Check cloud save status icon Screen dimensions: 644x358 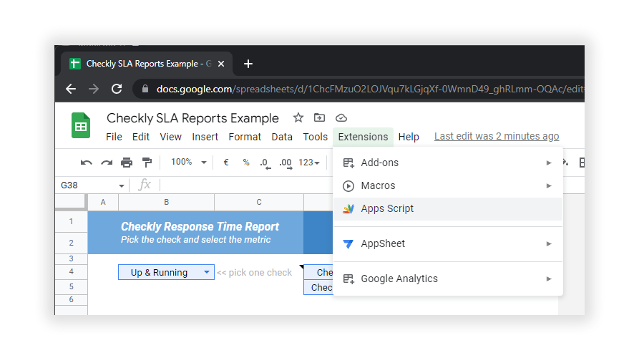[x=341, y=118]
